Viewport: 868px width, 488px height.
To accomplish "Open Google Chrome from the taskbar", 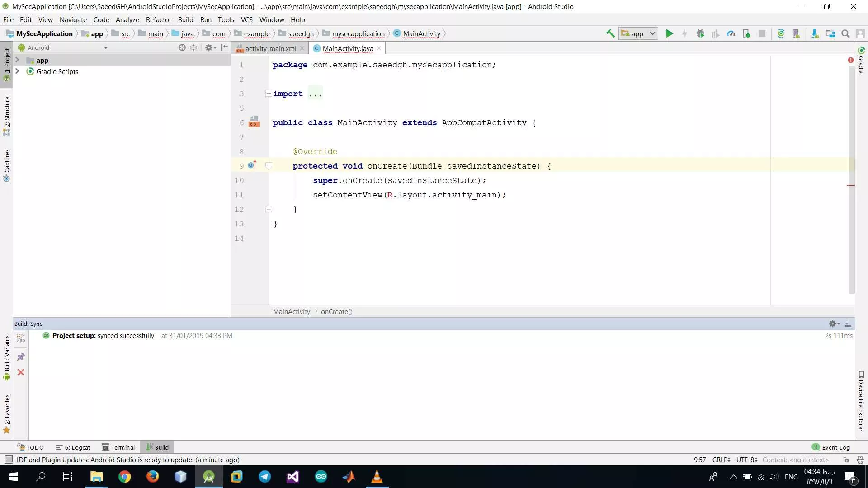I will pyautogui.click(x=125, y=477).
